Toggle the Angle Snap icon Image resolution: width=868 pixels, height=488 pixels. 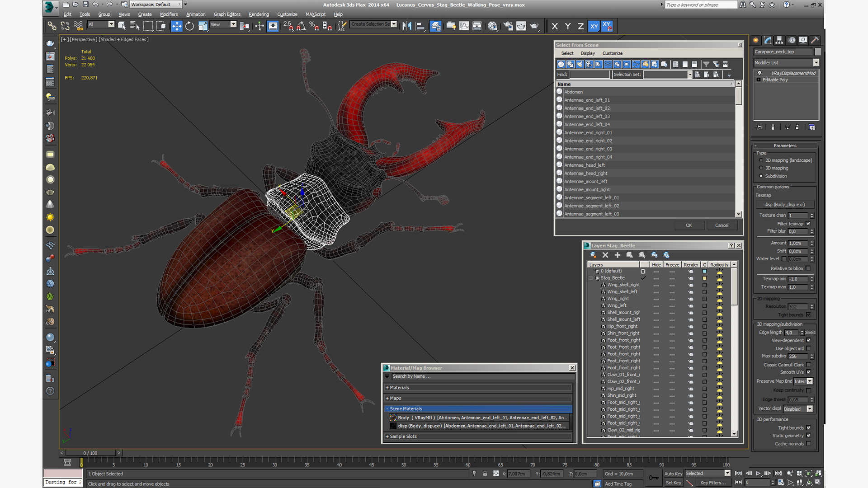click(301, 26)
